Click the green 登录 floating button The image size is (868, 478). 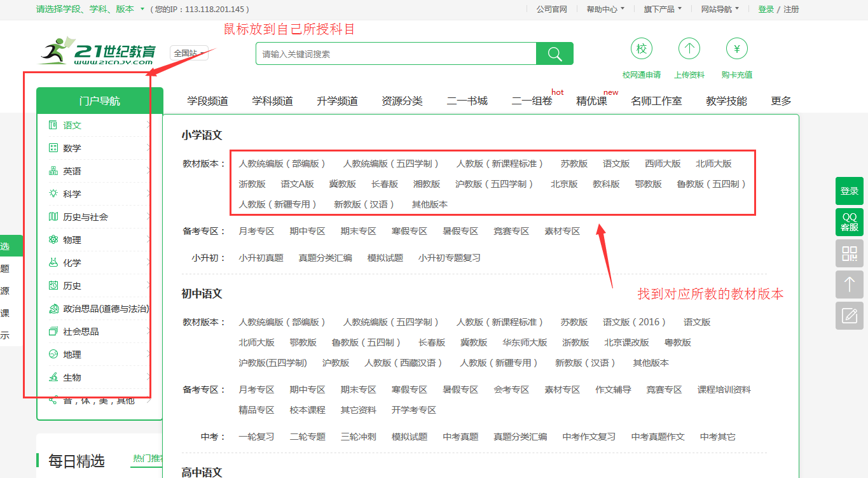849,191
